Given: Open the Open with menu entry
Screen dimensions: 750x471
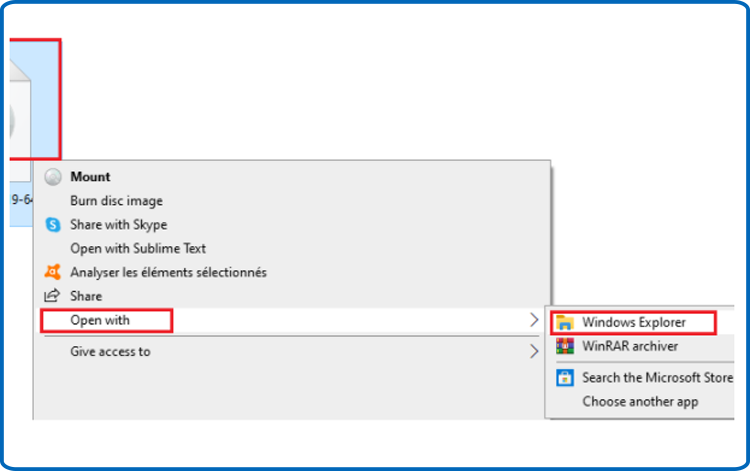Looking at the screenshot, I should pyautogui.click(x=99, y=320).
